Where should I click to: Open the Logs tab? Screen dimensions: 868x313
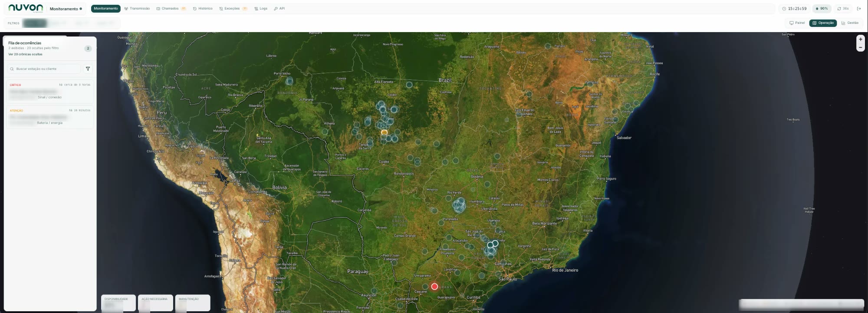(261, 9)
